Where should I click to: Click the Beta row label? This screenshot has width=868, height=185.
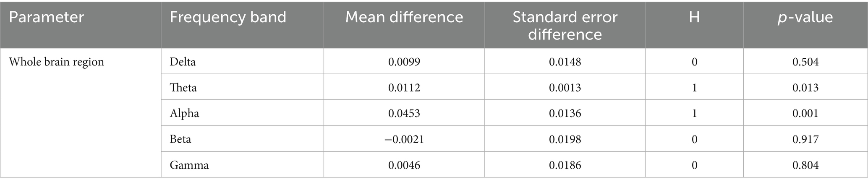click(180, 139)
